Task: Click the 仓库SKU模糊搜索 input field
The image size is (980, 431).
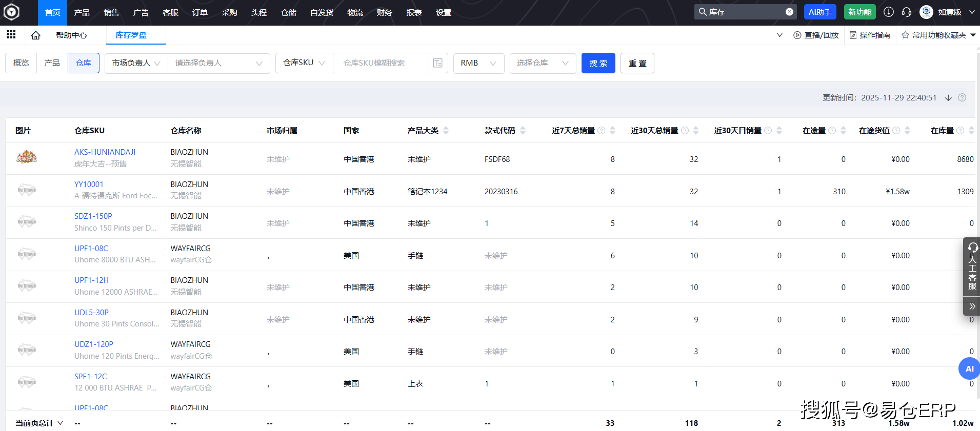Action: (x=379, y=63)
